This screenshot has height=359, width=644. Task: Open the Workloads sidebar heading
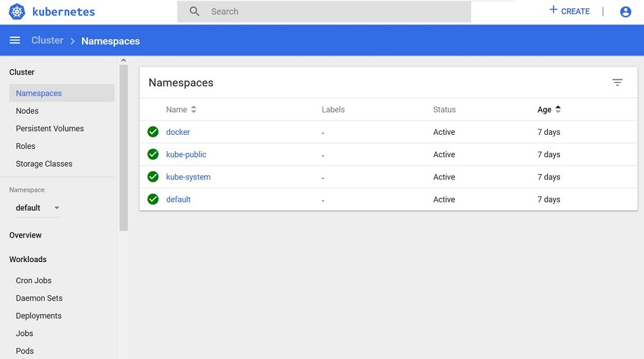(28, 259)
